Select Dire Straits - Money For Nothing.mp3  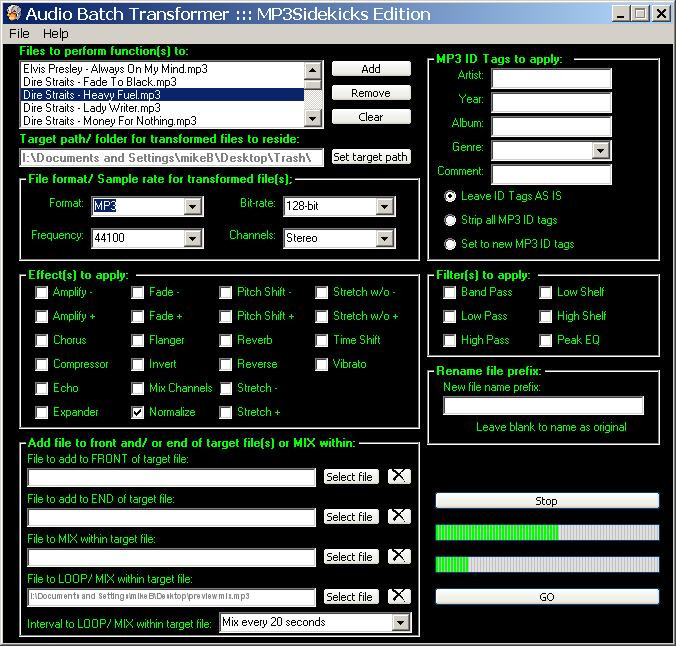[x=163, y=121]
